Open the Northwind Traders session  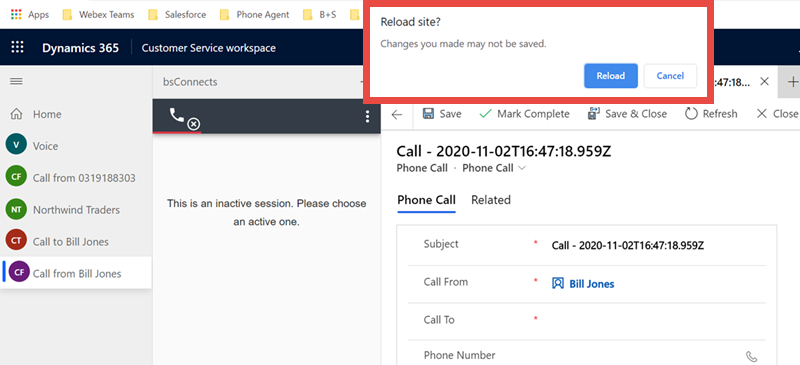76,209
